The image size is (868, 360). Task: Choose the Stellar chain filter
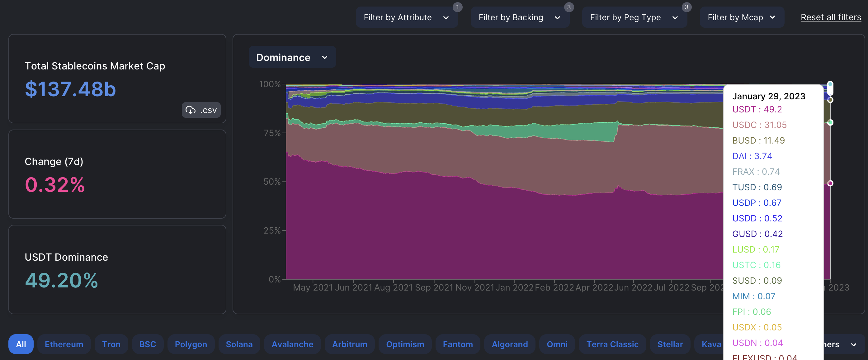(670, 344)
